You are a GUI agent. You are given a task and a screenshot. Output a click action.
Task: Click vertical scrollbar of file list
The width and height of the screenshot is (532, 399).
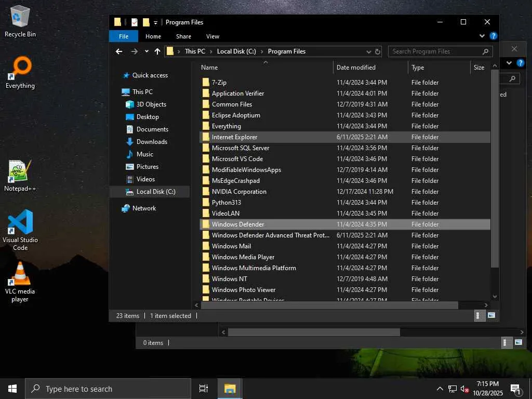point(495,169)
